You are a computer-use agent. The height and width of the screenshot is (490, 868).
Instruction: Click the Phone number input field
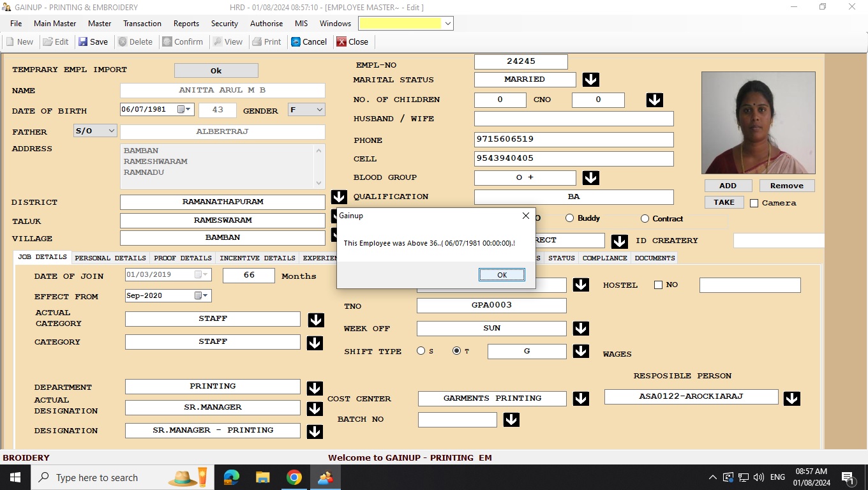(573, 139)
